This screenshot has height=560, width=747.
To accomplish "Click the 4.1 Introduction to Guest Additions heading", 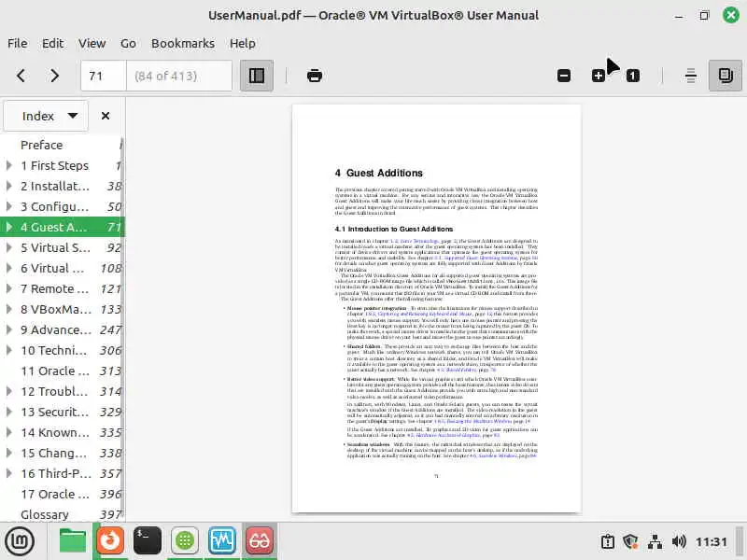I will pos(394,229).
